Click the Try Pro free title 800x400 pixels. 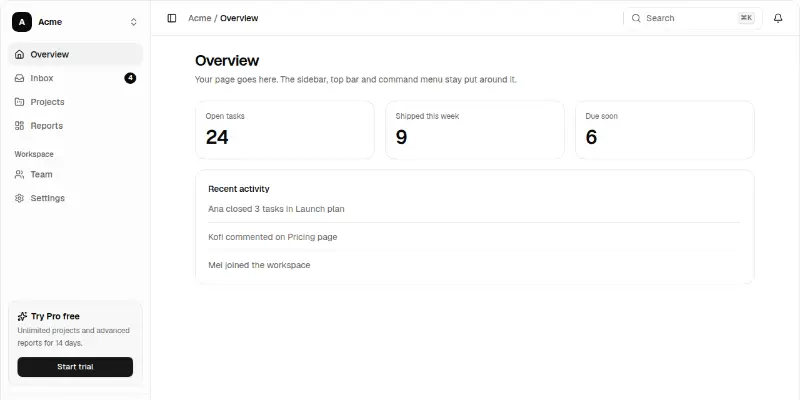55,316
